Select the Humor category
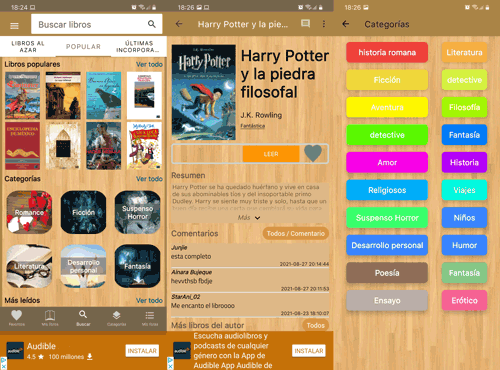The height and width of the screenshot is (370, 500). (x=464, y=245)
